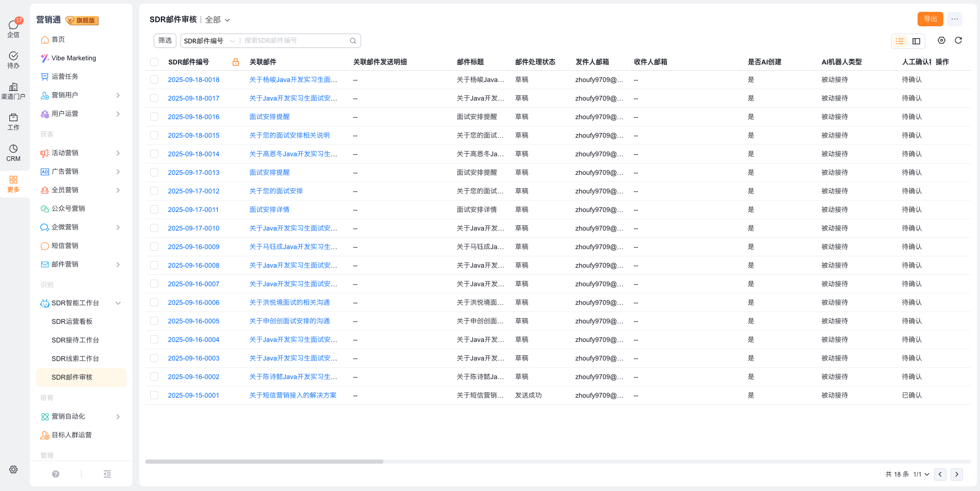This screenshot has height=491, width=980.
Task: Open the CRM icon in left rail
Action: tap(13, 153)
